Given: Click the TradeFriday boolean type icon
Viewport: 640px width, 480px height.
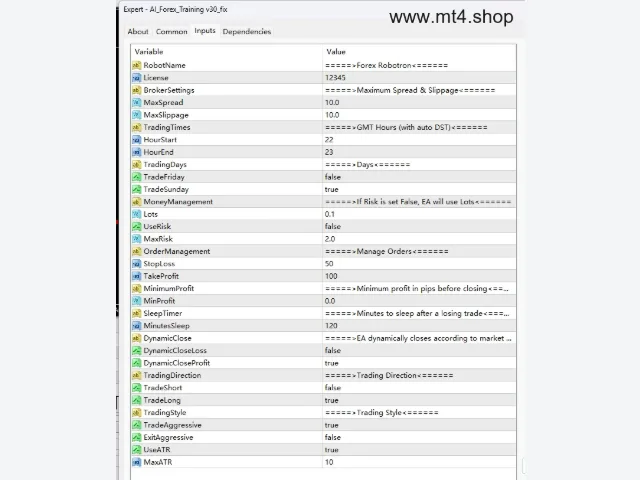Looking at the screenshot, I should pyautogui.click(x=136, y=177).
